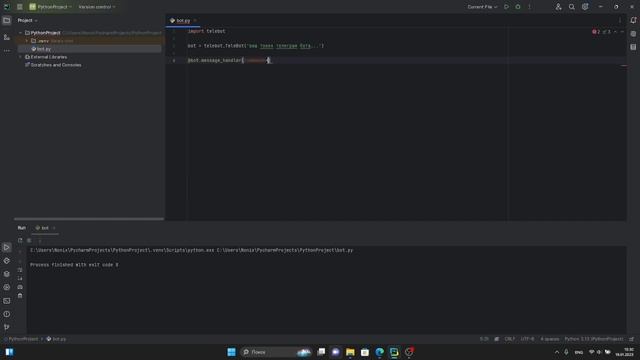Click the Project panel horizontal scrollbar

[x=89, y=219]
